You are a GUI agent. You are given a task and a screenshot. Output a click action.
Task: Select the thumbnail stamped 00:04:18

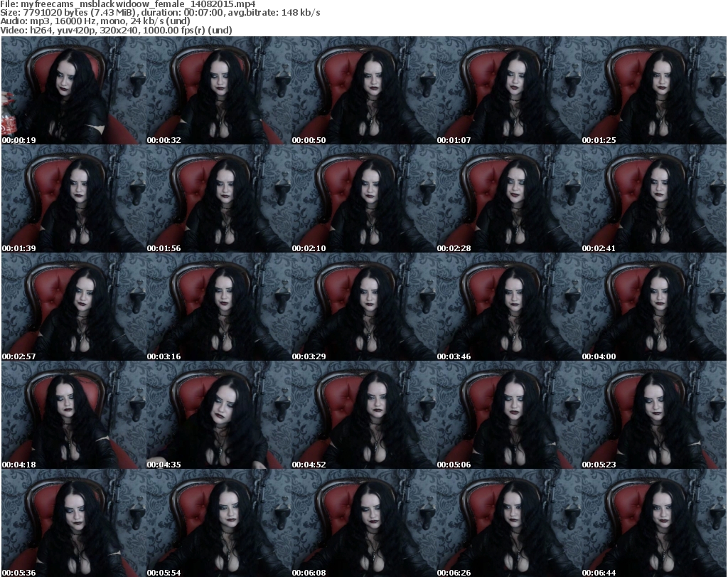[x=74, y=415]
